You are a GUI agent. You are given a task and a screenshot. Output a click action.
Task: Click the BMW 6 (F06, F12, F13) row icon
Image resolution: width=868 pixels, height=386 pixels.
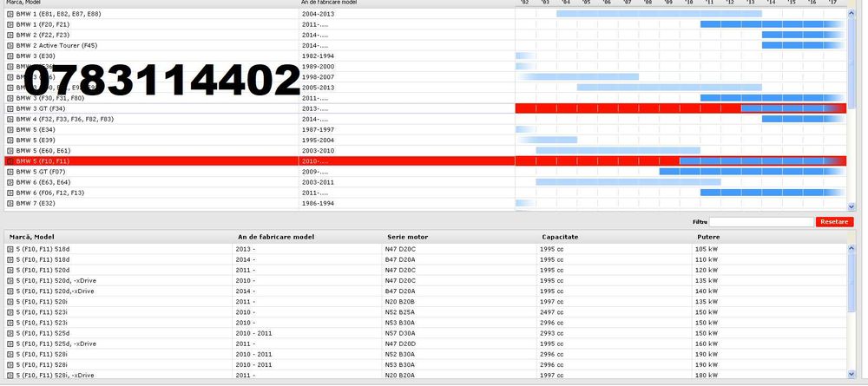[x=10, y=193]
